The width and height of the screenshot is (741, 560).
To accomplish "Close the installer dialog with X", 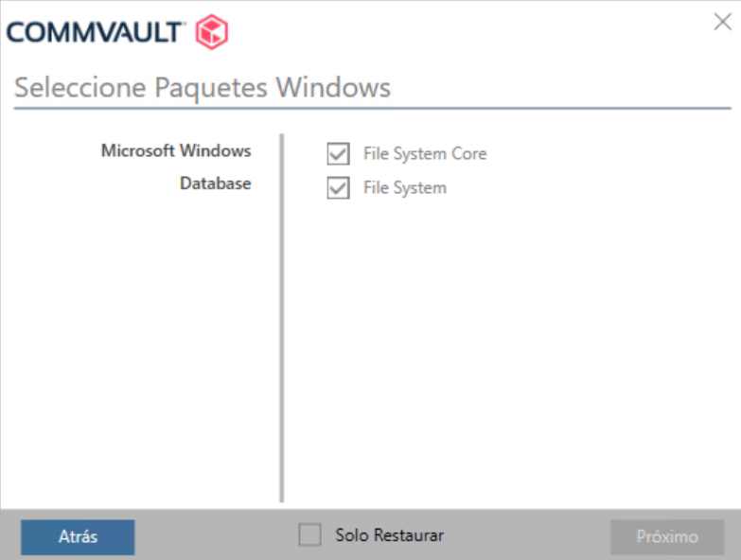I will click(722, 23).
